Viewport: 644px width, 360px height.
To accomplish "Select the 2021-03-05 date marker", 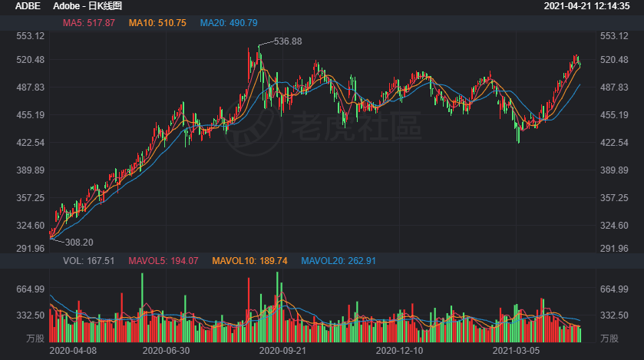I will 515,350.
